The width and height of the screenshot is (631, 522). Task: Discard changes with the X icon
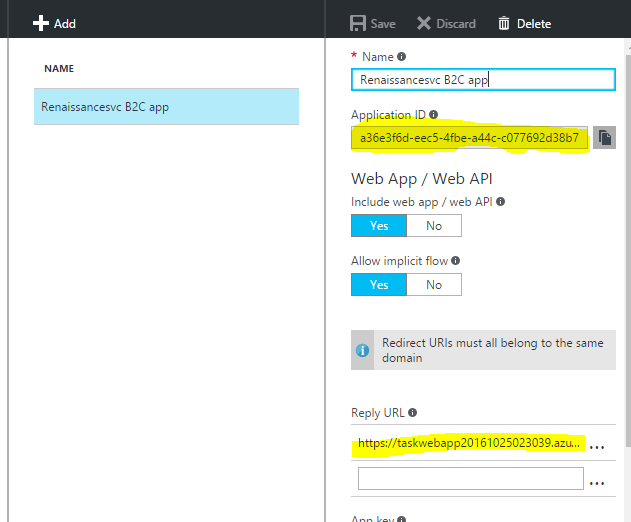click(x=424, y=23)
